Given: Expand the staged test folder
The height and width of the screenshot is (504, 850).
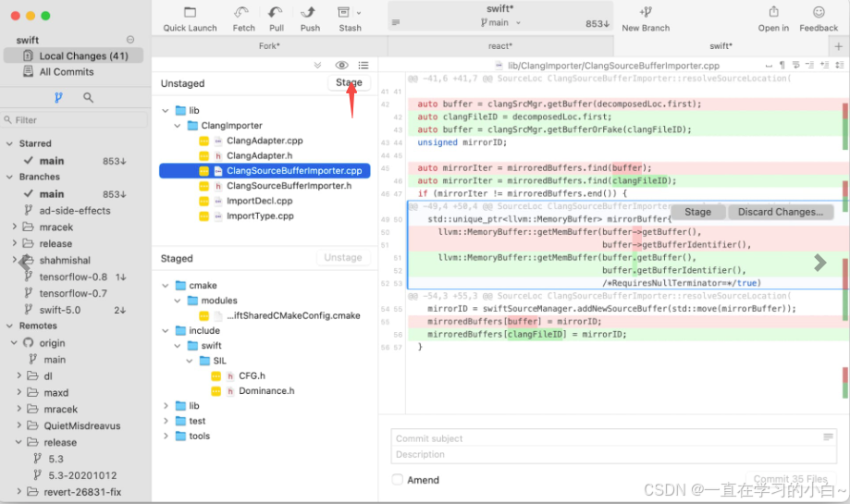Looking at the screenshot, I should pyautogui.click(x=166, y=421).
